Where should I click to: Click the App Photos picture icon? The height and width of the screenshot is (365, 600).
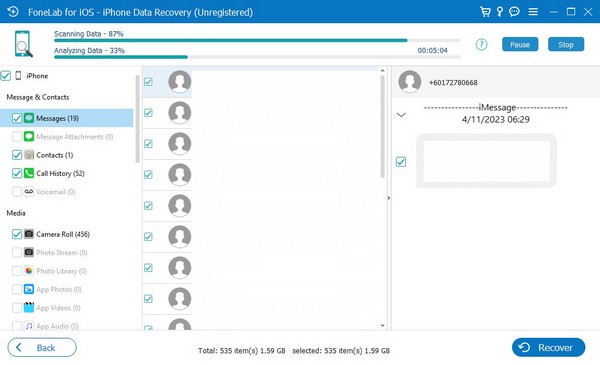tap(29, 289)
